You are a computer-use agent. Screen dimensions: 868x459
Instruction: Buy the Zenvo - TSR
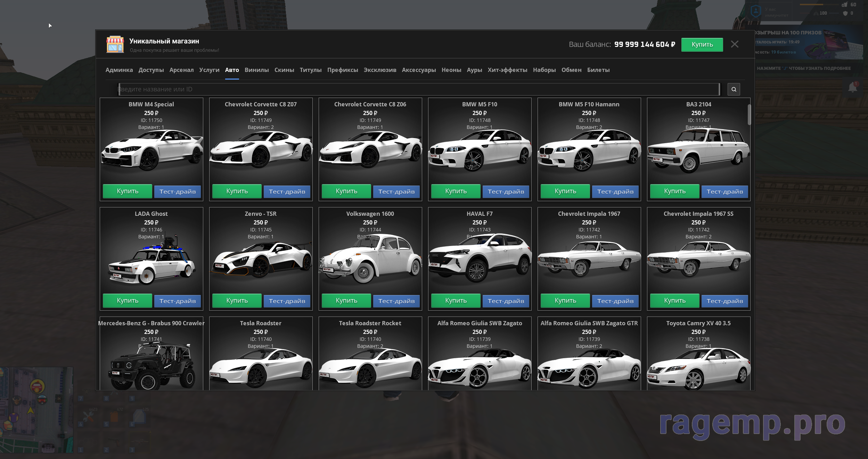(237, 301)
